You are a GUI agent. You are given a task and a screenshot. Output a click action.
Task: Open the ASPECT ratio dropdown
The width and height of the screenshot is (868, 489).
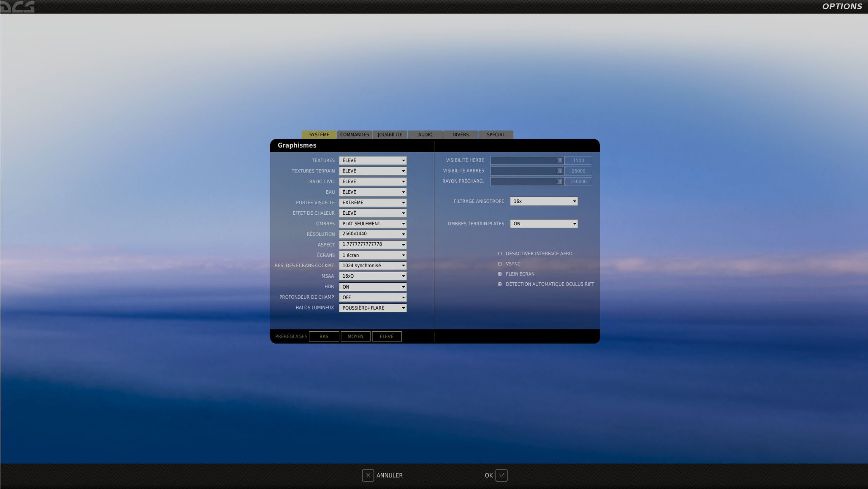tap(372, 244)
